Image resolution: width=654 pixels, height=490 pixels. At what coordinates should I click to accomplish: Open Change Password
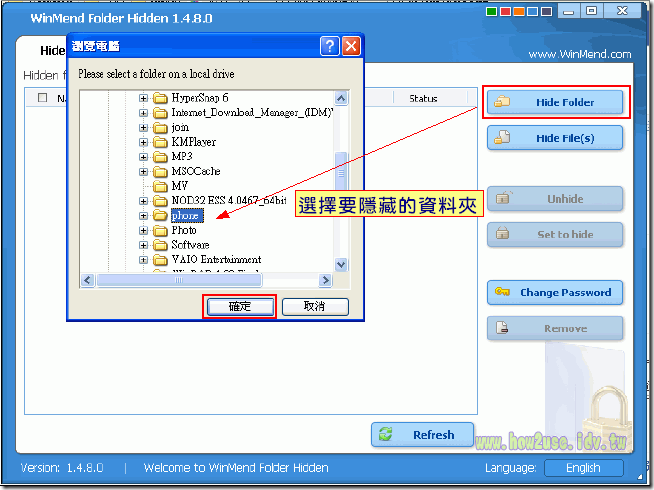pos(555,292)
